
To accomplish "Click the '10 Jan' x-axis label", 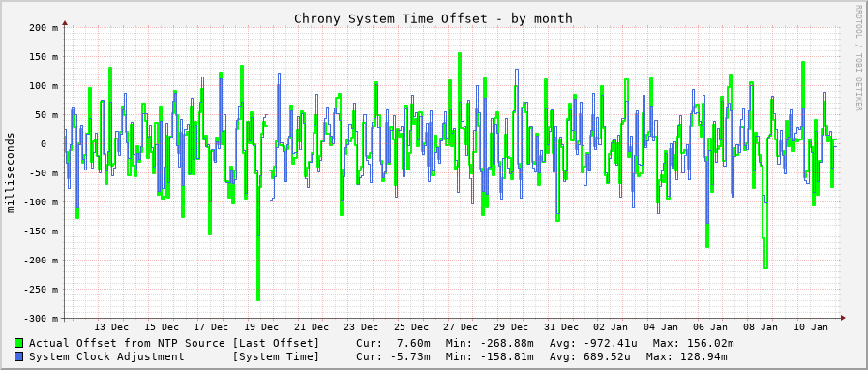I will (x=811, y=328).
